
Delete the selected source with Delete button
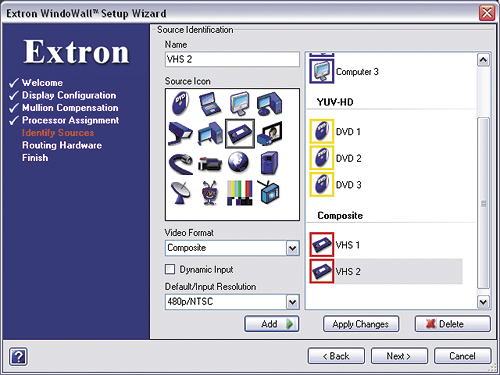tap(453, 324)
